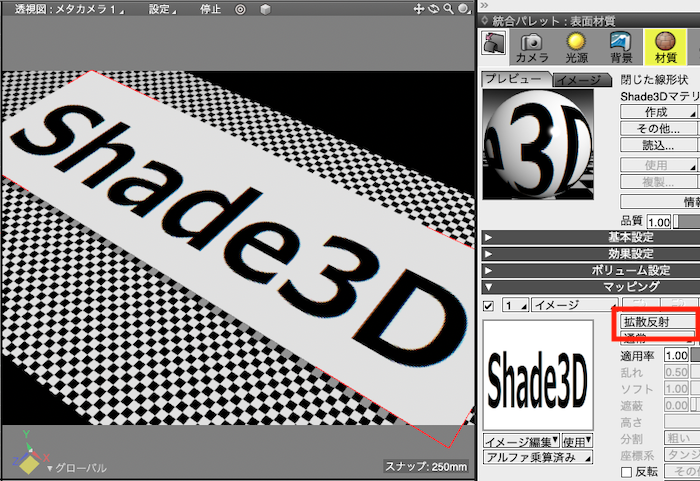The width and height of the screenshot is (700, 481).
Task: Open the イメージ tab next to プレビュー
Action: (581, 80)
